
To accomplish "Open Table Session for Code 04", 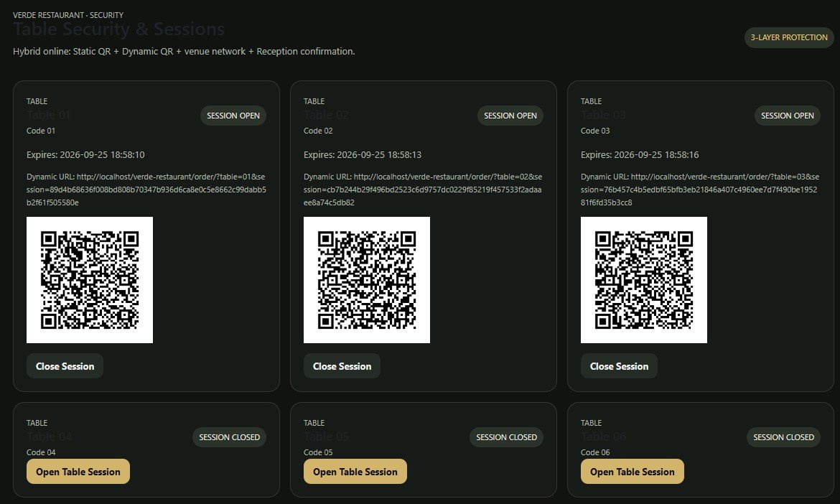I will [x=78, y=471].
